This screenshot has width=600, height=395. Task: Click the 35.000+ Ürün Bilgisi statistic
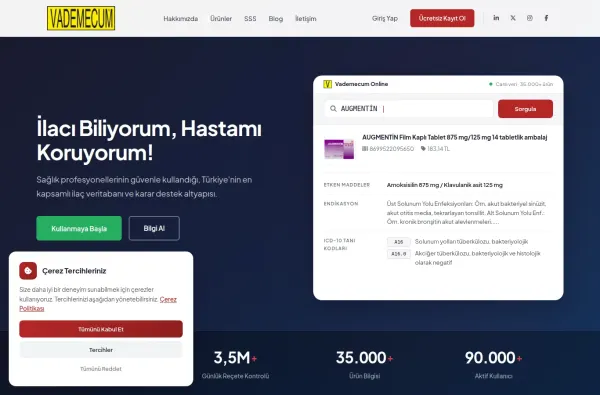(364, 364)
